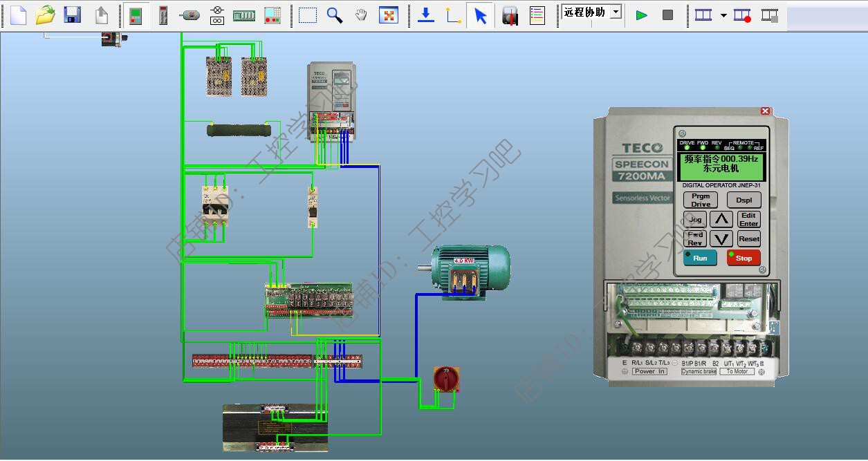Select the left power supply module
868x461 pixels.
click(x=219, y=76)
